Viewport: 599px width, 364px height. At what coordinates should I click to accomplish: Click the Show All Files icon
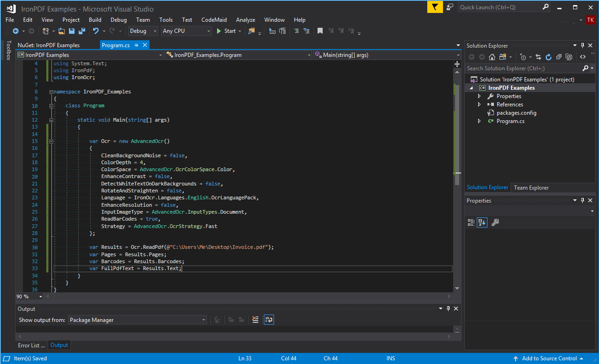(x=569, y=57)
